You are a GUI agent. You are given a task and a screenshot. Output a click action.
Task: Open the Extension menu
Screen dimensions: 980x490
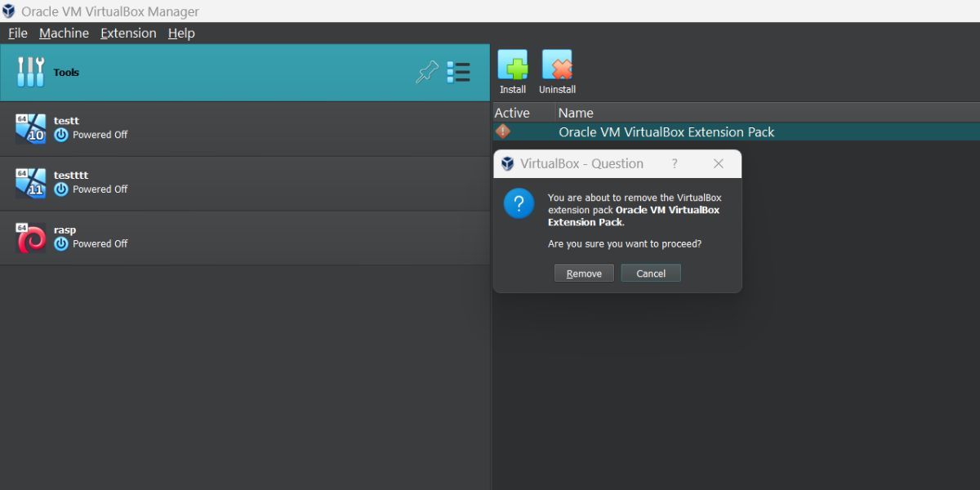(x=127, y=33)
